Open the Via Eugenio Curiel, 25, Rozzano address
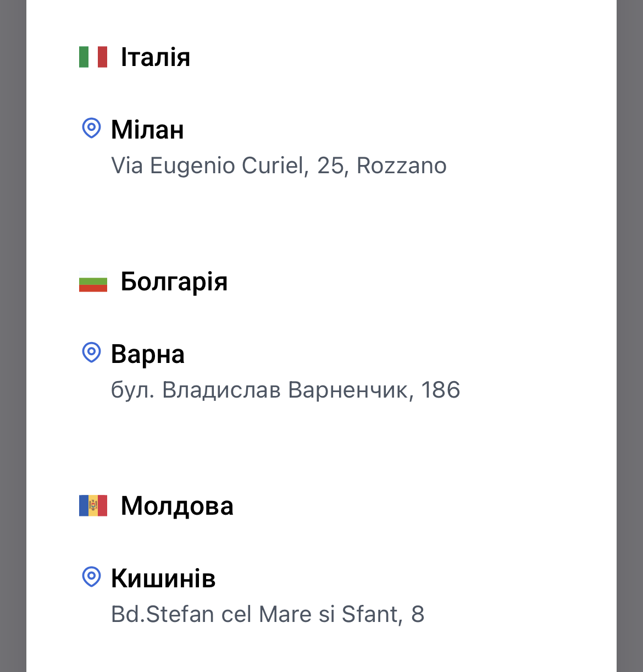This screenshot has width=643, height=672. pos(279,166)
